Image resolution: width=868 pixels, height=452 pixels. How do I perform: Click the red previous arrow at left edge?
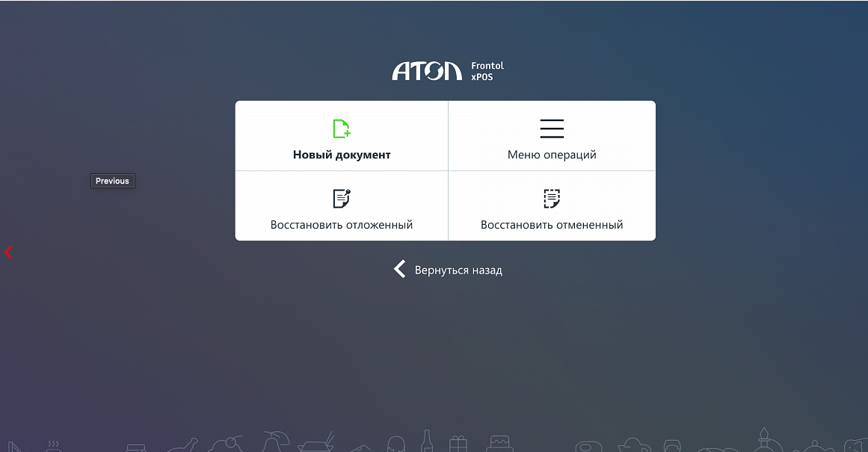tap(8, 253)
